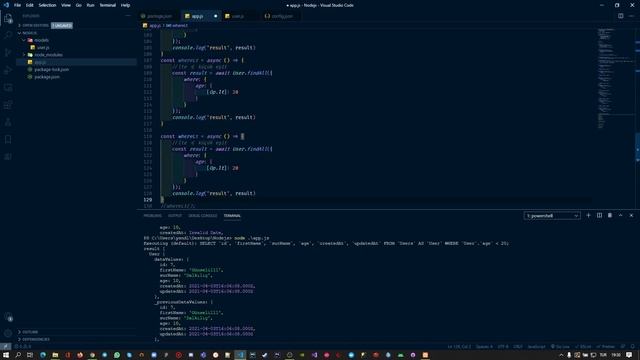
Task: Open the Selection menu
Action: (x=47, y=5)
